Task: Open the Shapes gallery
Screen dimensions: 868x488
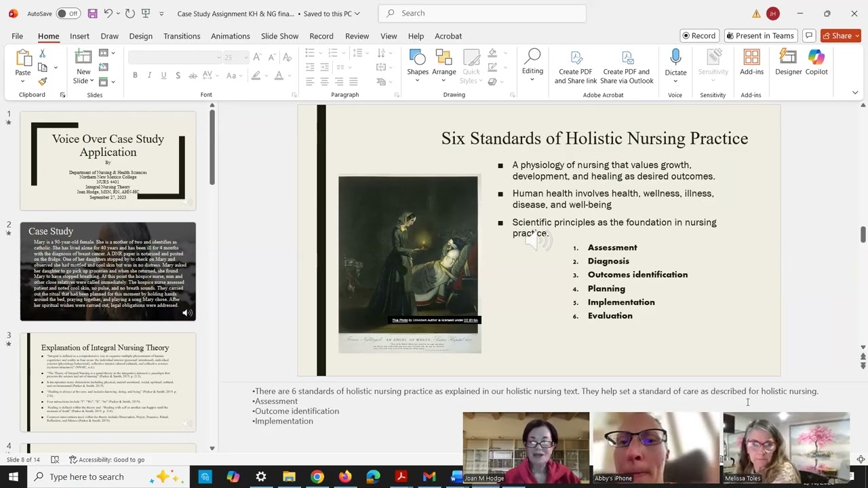Action: point(418,63)
